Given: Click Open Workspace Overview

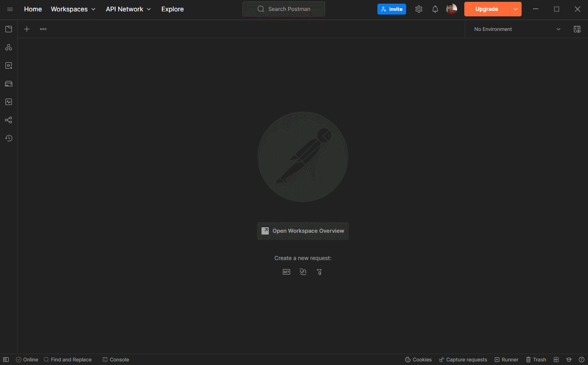Looking at the screenshot, I should tap(302, 230).
